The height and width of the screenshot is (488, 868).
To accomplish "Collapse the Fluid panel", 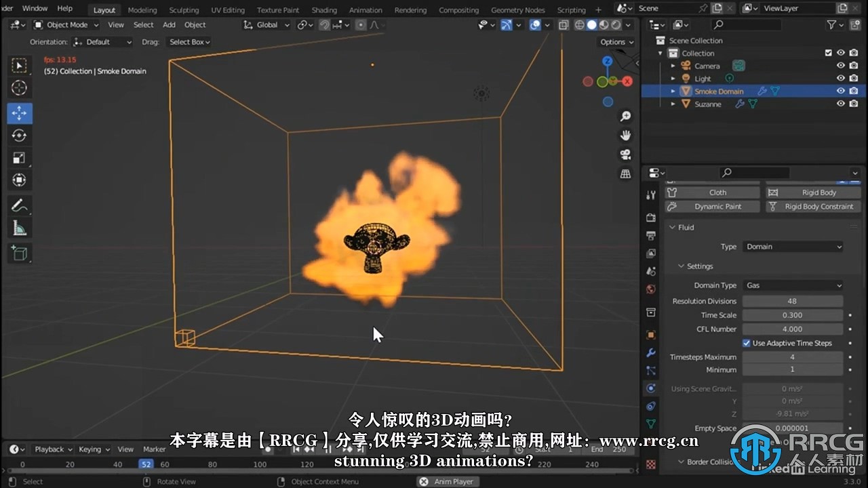I will point(672,228).
